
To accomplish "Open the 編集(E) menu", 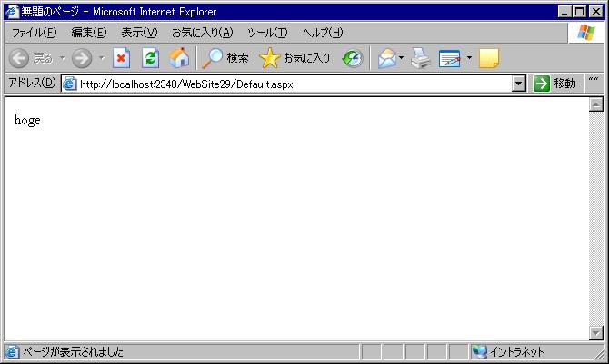I will coord(89,33).
